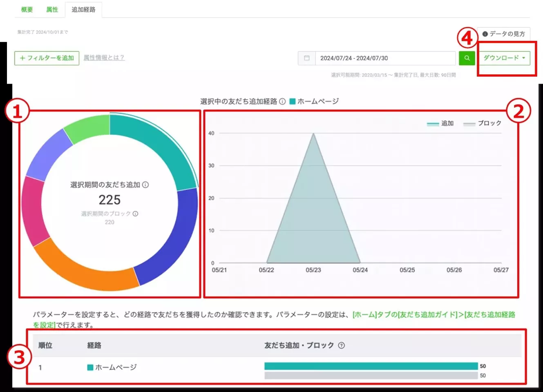Switch to the 概要 tab
The height and width of the screenshot is (392, 543).
click(x=27, y=10)
